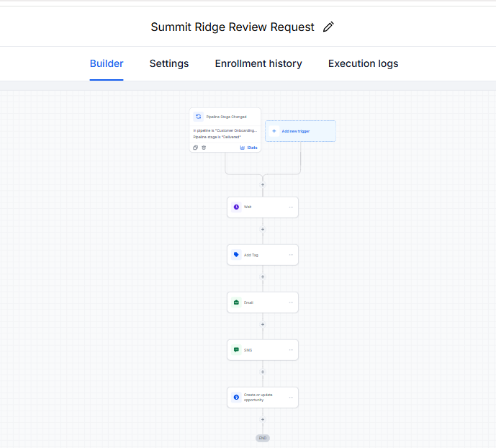
Task: Click the END node
Action: point(263,438)
